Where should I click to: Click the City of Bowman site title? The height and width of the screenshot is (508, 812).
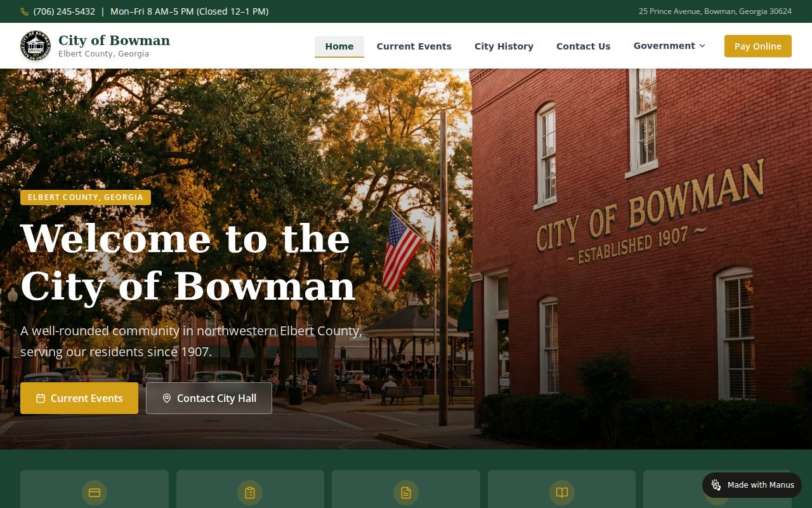pyautogui.click(x=114, y=40)
